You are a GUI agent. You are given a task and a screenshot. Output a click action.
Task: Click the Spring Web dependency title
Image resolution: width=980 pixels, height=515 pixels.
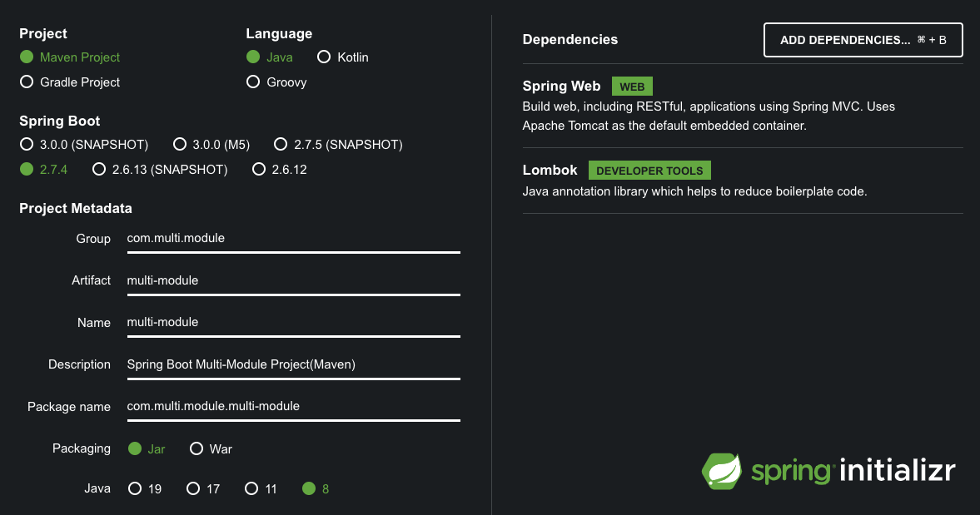tap(561, 87)
